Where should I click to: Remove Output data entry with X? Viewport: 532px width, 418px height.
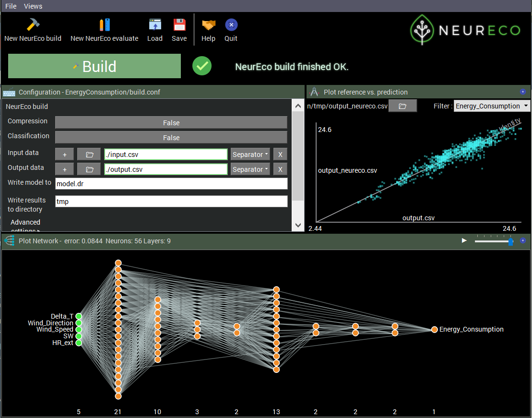[280, 169]
